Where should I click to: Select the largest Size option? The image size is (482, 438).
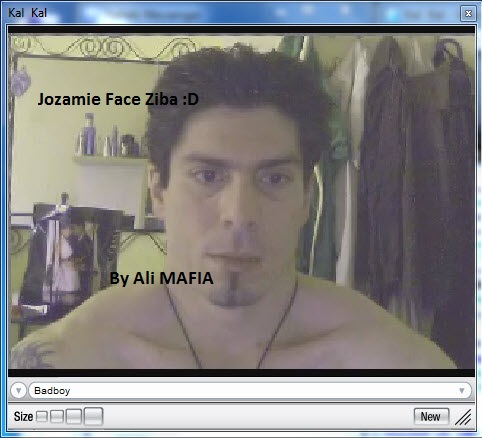pyautogui.click(x=93, y=416)
